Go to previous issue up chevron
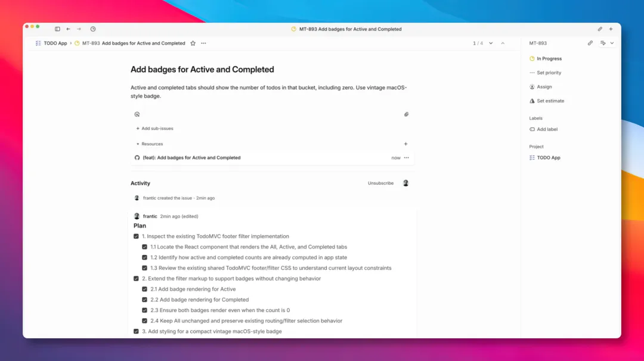 coord(503,43)
